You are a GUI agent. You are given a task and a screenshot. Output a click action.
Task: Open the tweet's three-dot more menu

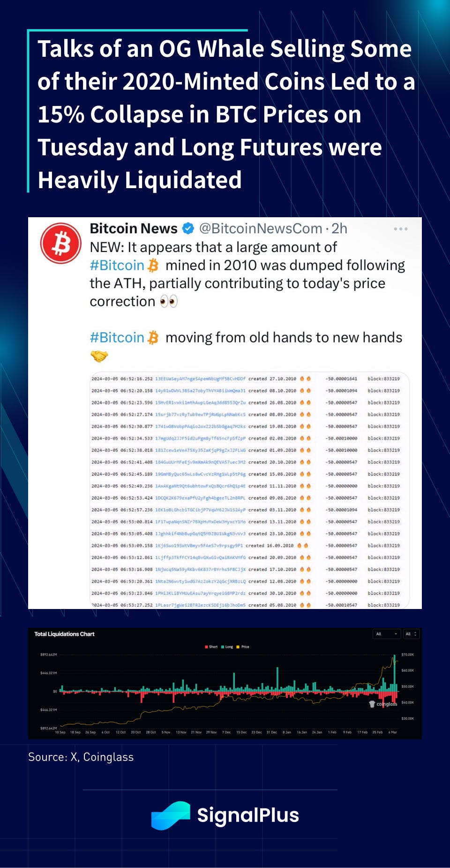pos(400,229)
